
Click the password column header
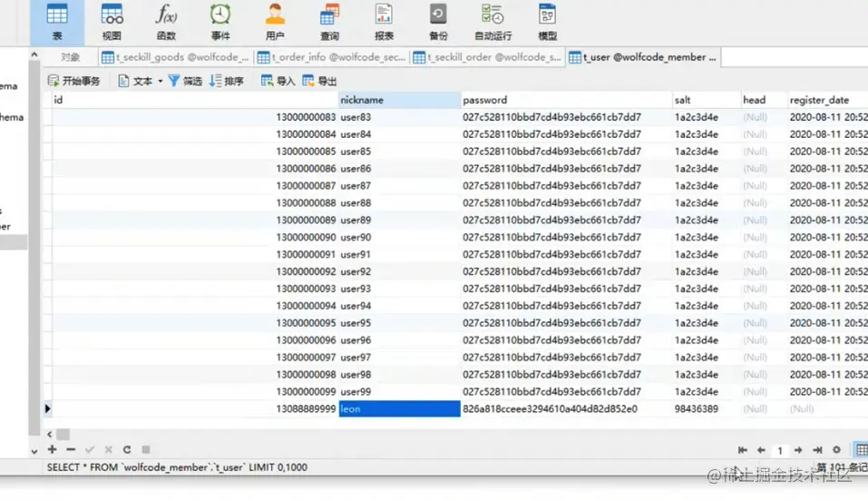pos(566,100)
